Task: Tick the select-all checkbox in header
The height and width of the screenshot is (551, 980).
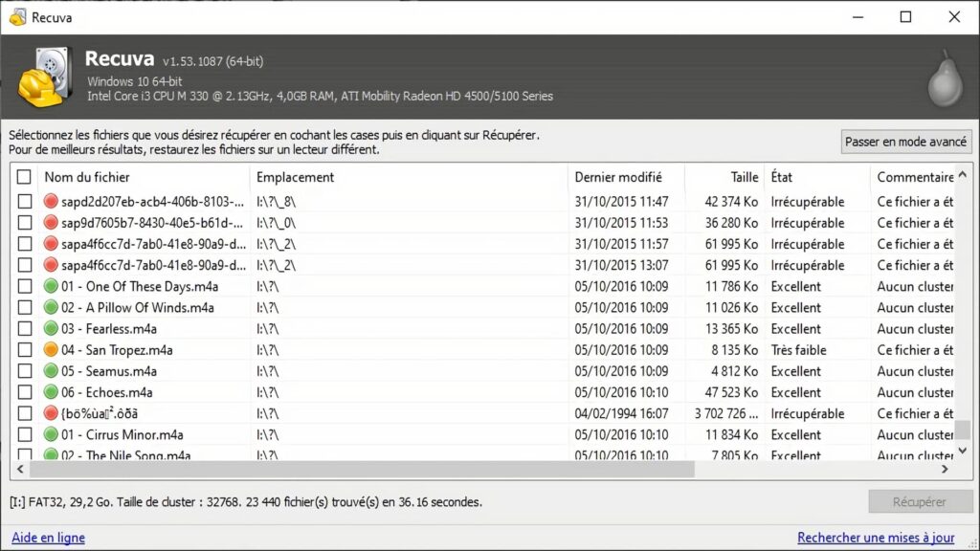Action: tap(24, 177)
